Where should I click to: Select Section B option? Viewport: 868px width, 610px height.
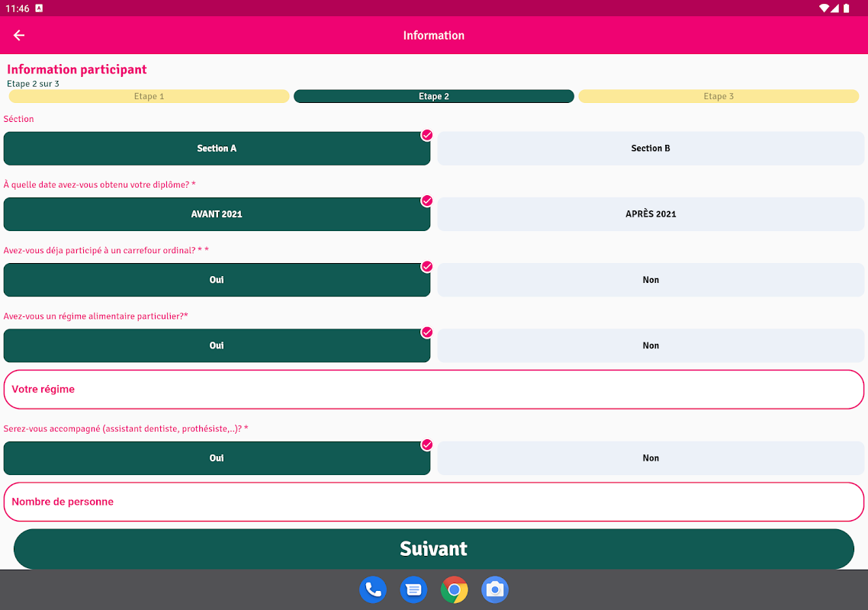point(651,149)
